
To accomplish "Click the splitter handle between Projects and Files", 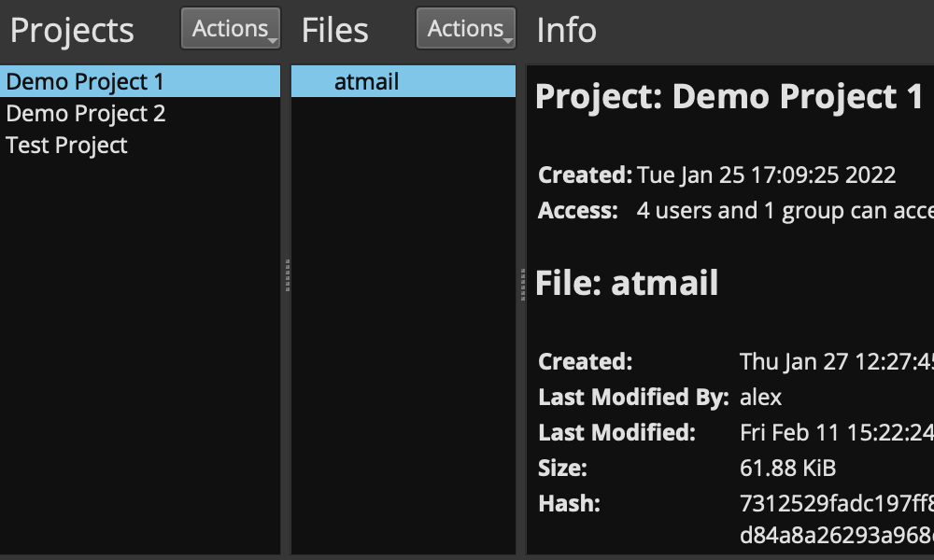I will click(287, 276).
